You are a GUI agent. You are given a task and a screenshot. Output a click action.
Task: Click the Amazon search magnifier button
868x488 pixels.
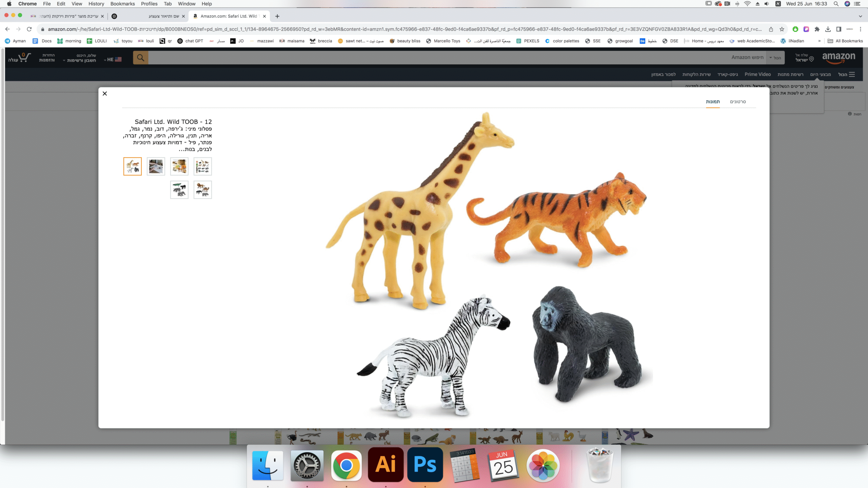tap(140, 58)
